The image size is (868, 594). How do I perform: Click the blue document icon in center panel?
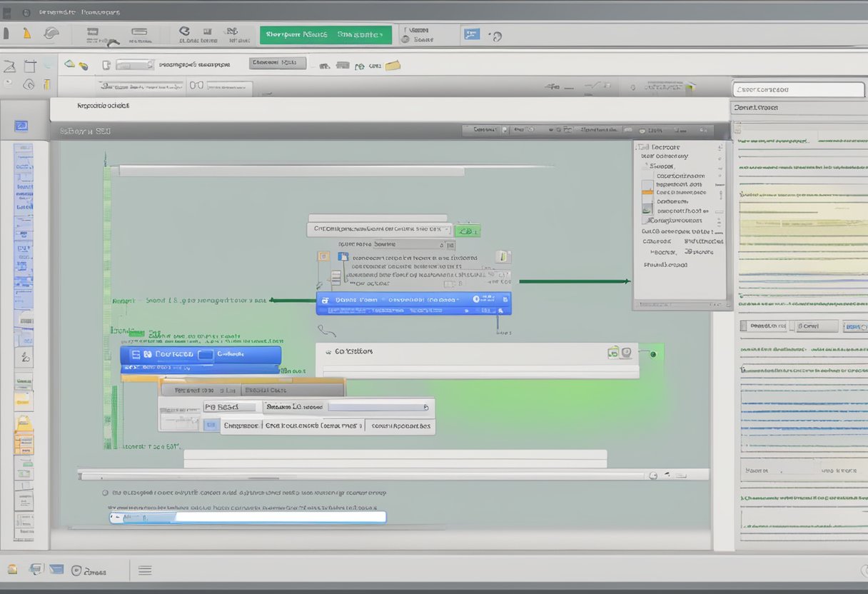[343, 257]
